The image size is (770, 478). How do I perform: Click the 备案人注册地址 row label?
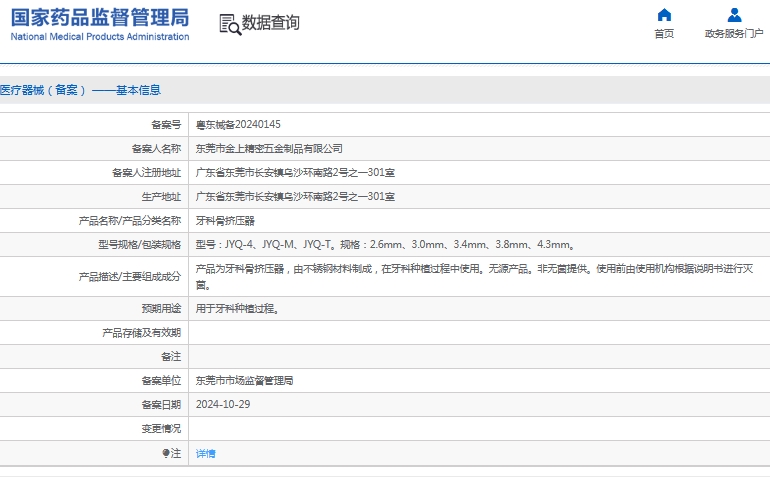146,173
